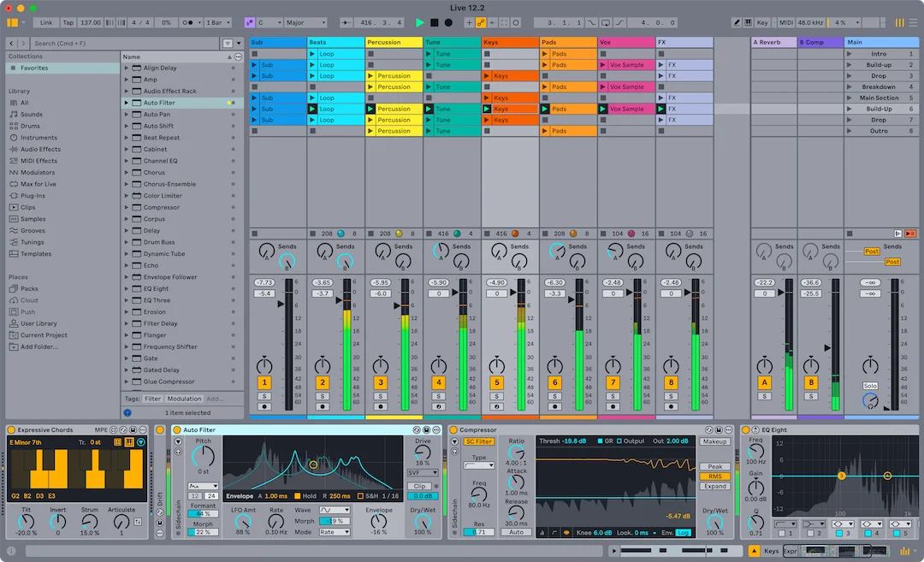Screen dimensions: 924x562
Task: Open the 1 Bar quantization dropdown
Action: coord(217,23)
